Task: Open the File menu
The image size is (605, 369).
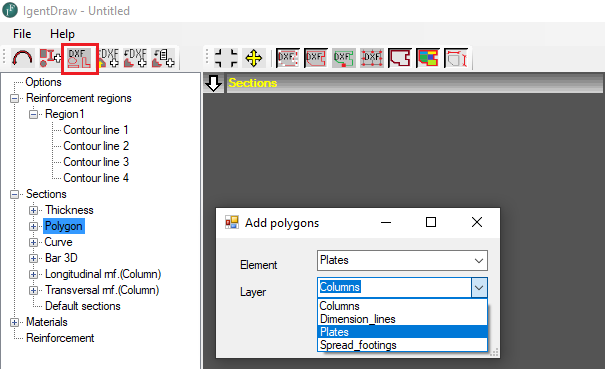Action: (22, 34)
